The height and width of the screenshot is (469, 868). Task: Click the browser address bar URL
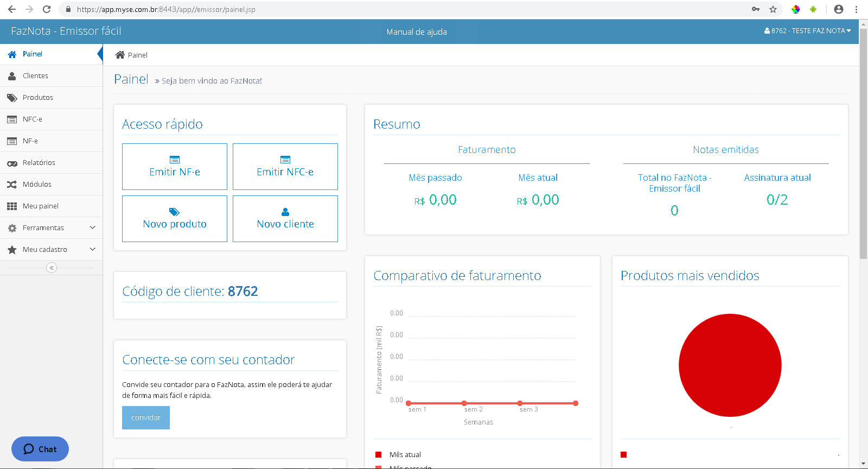(166, 9)
